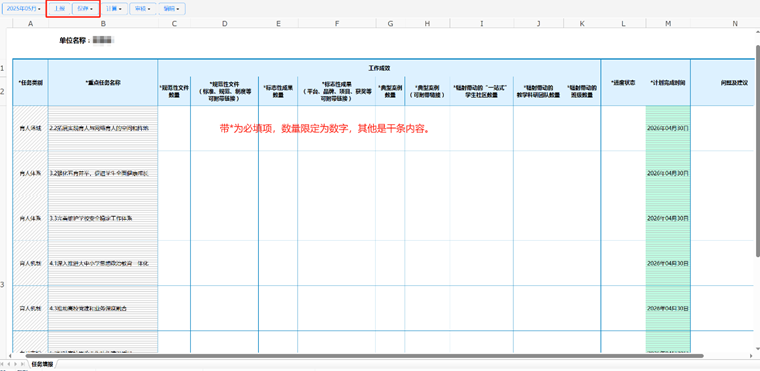
Task: Click first green 2026年04月30日 date cell
Action: pyautogui.click(x=668, y=128)
